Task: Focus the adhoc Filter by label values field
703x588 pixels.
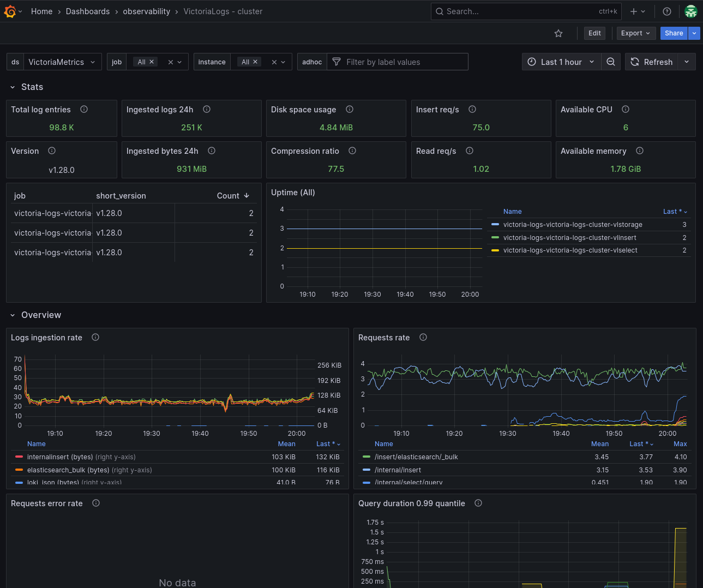Action: [x=398, y=62]
